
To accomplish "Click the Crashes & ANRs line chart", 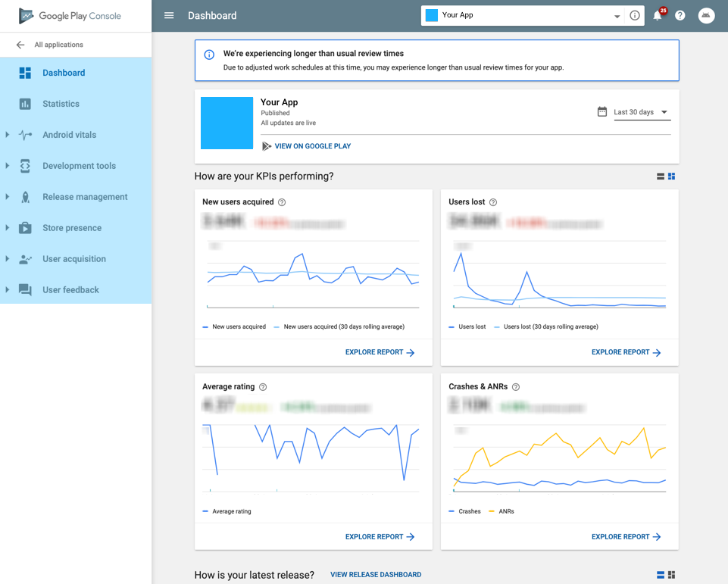I will pos(560,459).
